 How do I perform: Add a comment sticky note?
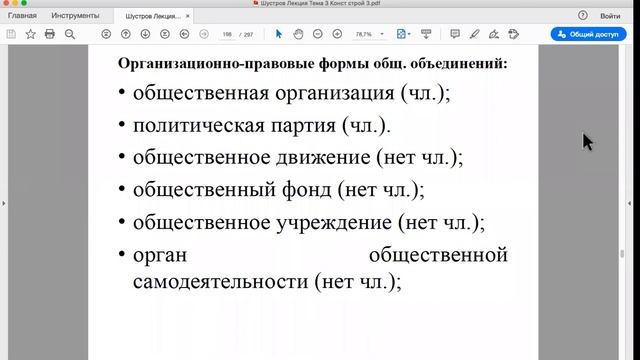pos(455,34)
